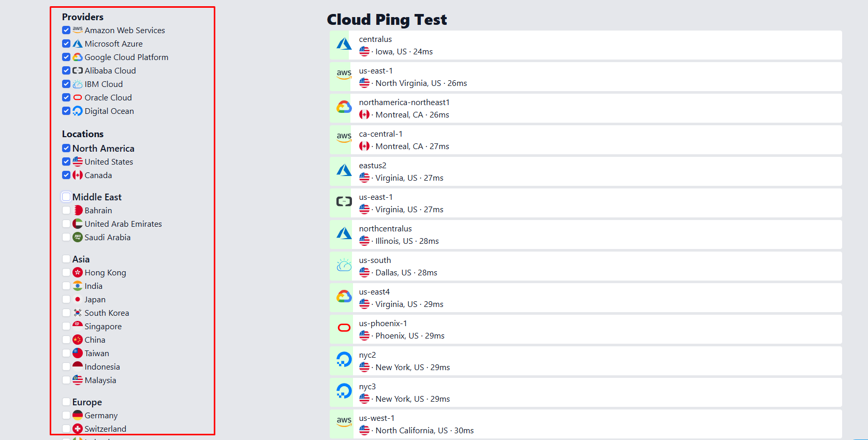Check the Asia region checkbox
Viewport: 868px width, 440px height.
pos(66,259)
